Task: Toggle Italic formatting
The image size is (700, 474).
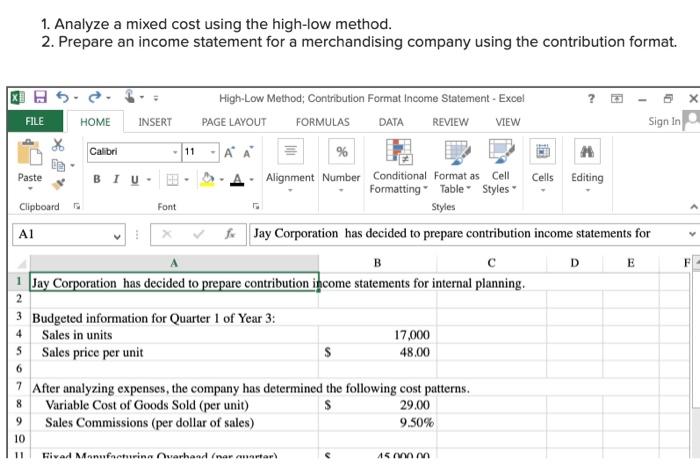Action: [116, 179]
